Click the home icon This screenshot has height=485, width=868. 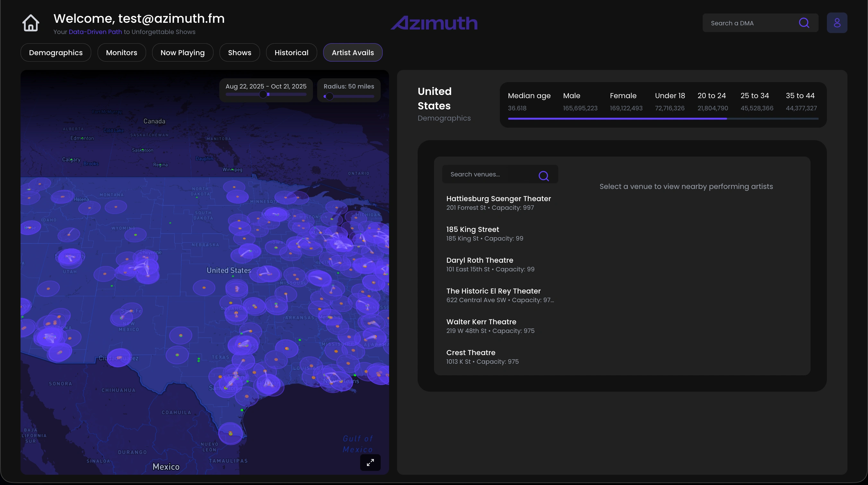click(31, 23)
